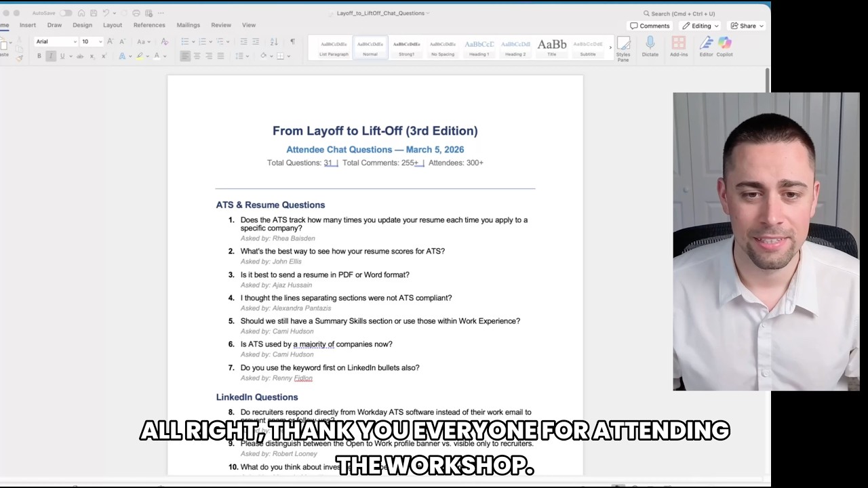This screenshot has width=868, height=488.
Task: Expand the styles gallery arrow
Action: pos(610,47)
